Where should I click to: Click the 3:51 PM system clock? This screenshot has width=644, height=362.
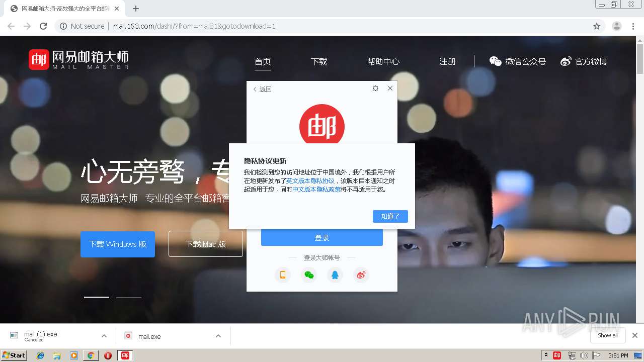click(618, 355)
